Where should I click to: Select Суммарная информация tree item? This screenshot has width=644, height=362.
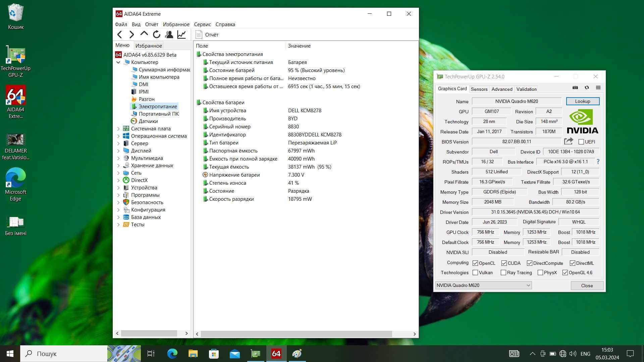pos(160,70)
